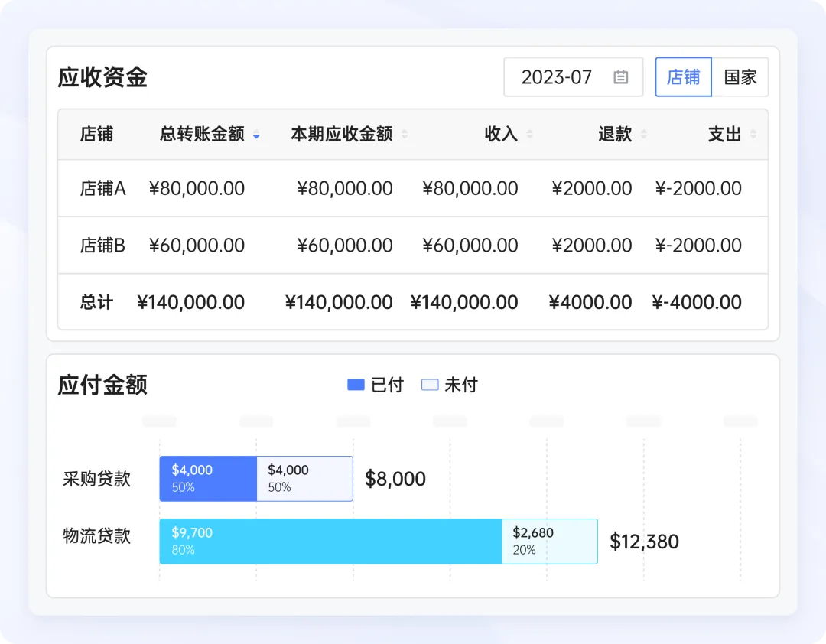Screen dimensions: 826x644
Task: Select the 物流贷款 paid $9,700 bar segment
Action: (330, 542)
